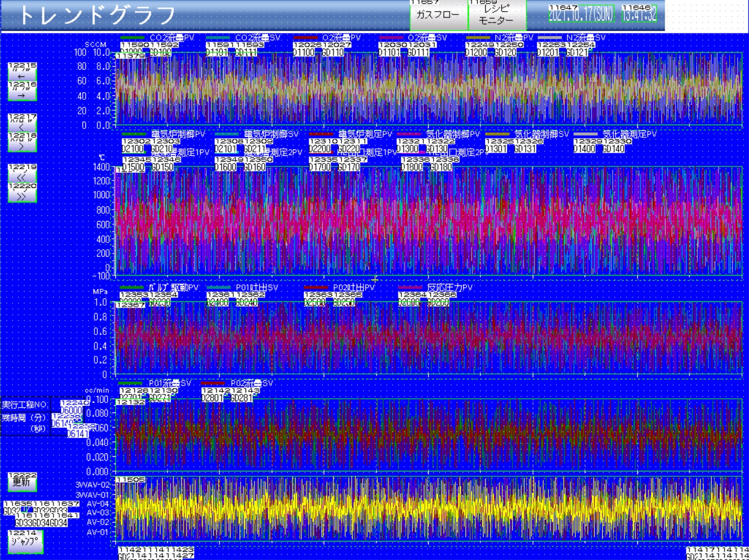
Task: Click the left arrow ← cursor button
Action: point(22,73)
